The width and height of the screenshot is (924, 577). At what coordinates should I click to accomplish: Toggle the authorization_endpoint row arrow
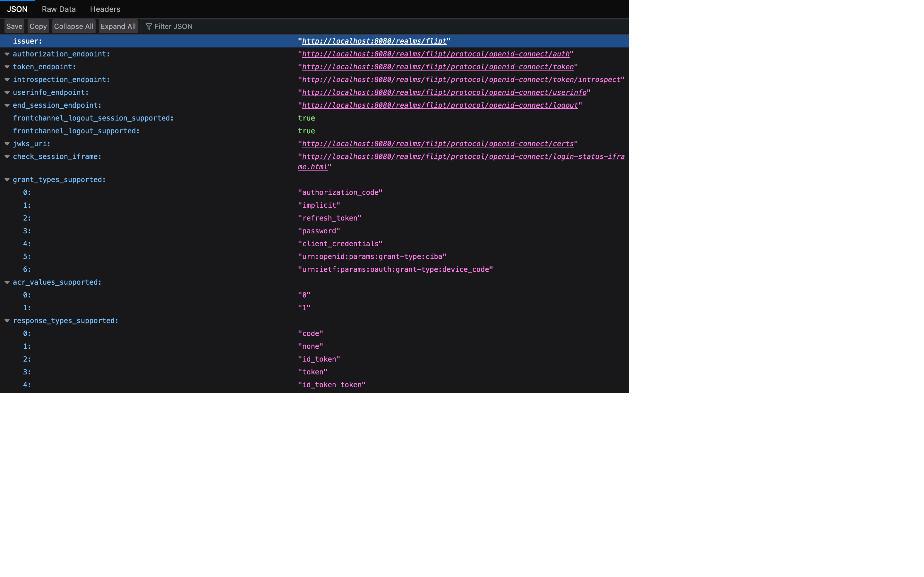click(x=7, y=54)
